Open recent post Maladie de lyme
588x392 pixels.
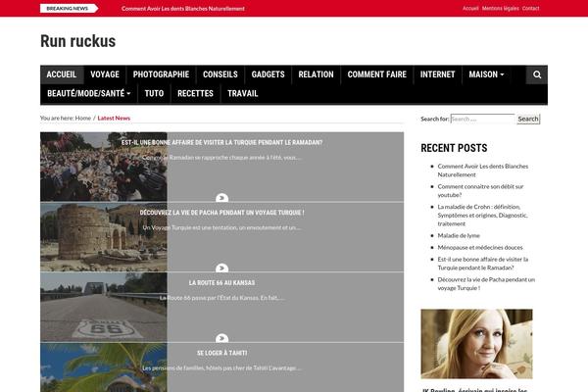pyautogui.click(x=459, y=235)
